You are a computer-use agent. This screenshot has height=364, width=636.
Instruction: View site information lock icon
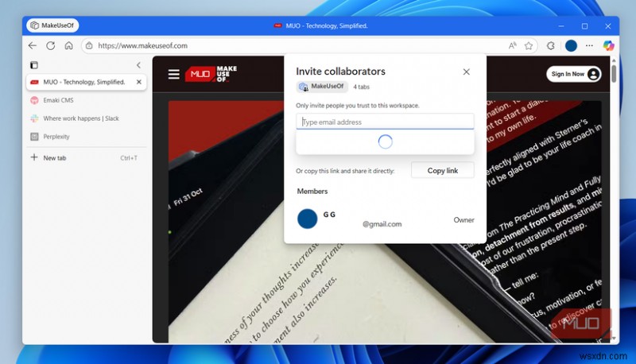coord(89,46)
